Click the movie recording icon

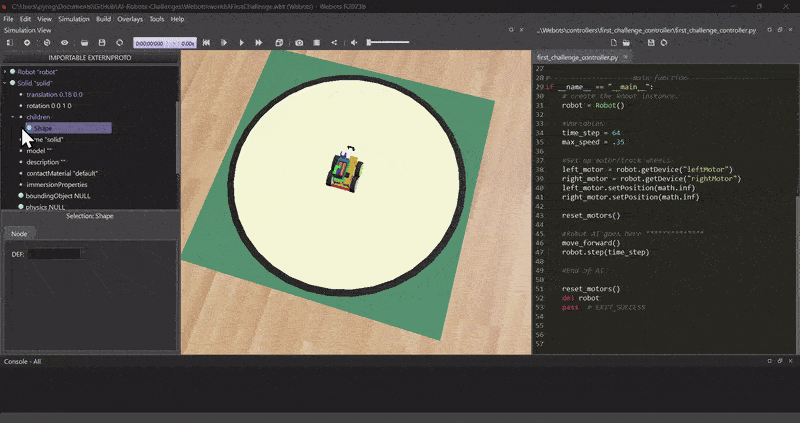pyautogui.click(x=316, y=43)
